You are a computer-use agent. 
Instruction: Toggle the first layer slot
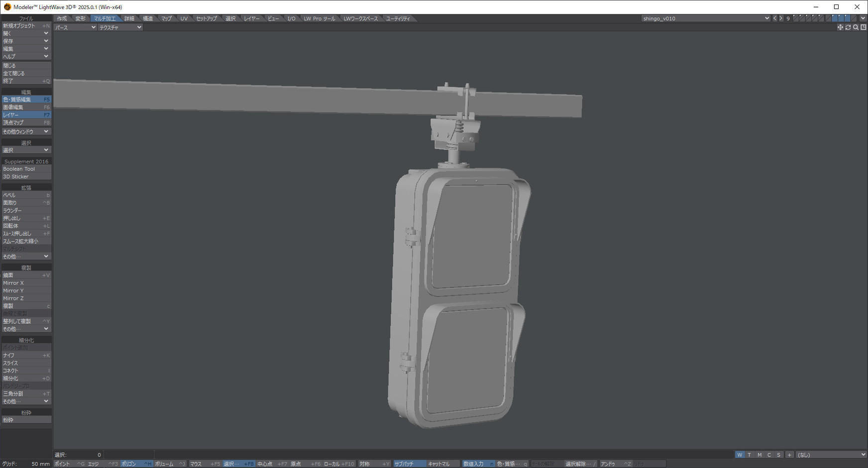(x=796, y=18)
